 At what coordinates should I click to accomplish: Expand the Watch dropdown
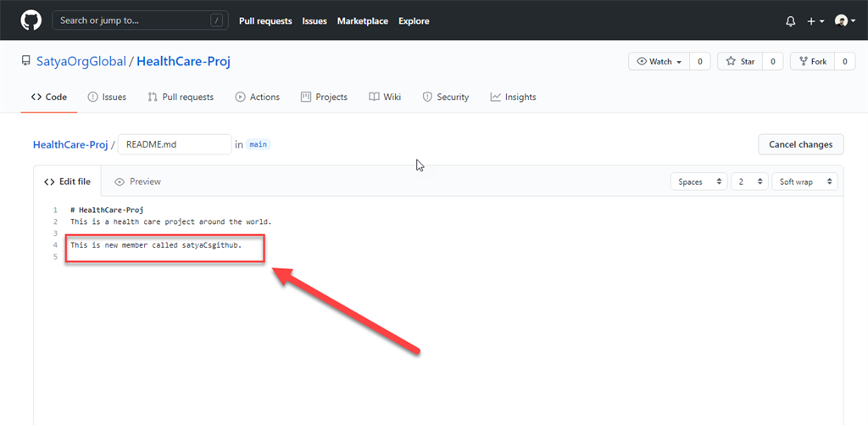click(x=659, y=62)
